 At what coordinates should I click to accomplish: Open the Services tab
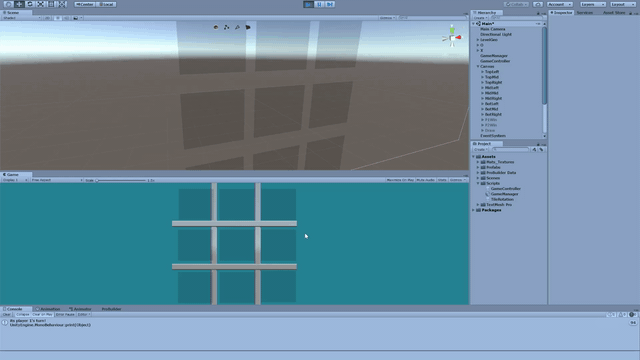click(x=584, y=13)
